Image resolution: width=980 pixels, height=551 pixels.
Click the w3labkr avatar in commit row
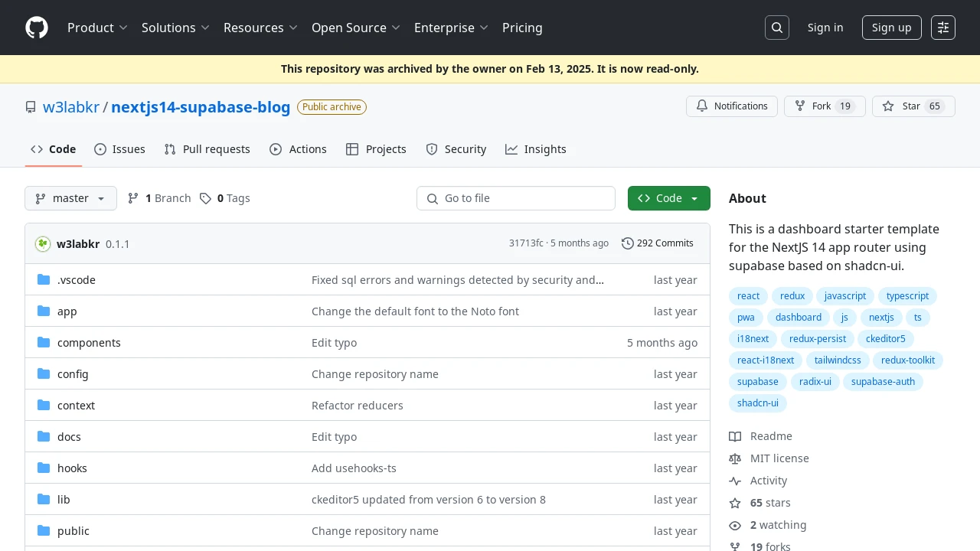coord(43,244)
